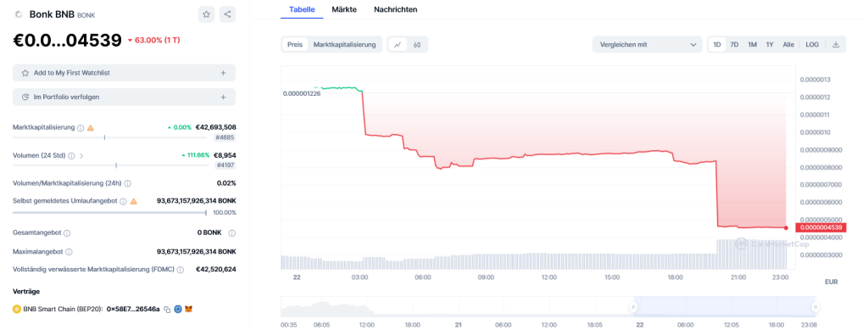Expand Volumen (24 Std) chevron
Screen dimensions: 868x330
pyautogui.click(x=82, y=155)
